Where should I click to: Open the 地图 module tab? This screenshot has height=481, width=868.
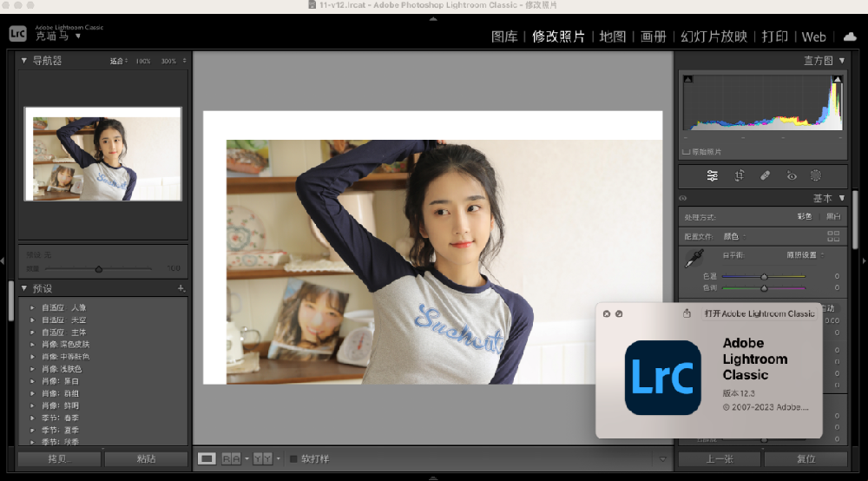(613, 36)
